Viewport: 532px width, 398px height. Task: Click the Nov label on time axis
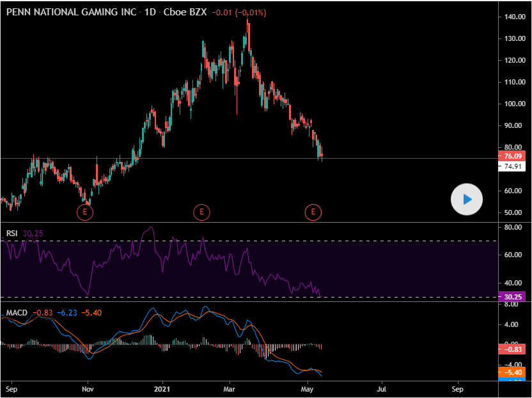coord(88,388)
